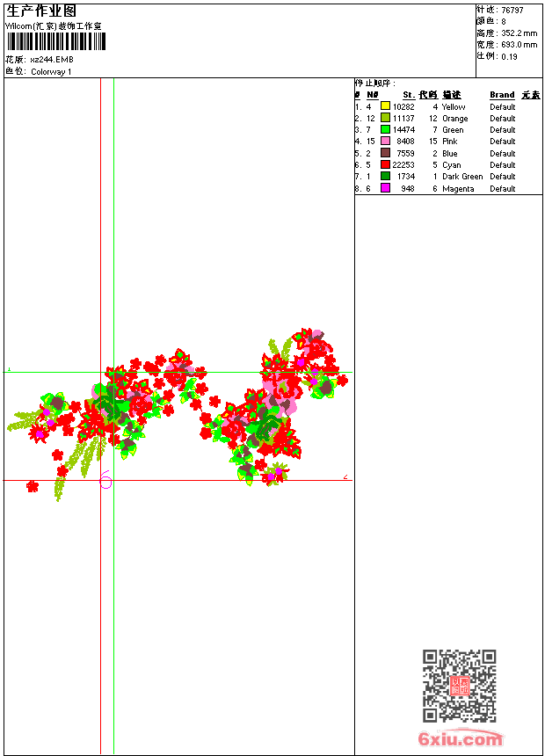The height and width of the screenshot is (756, 545).
Task: Click the red swatch labeled Cyan
Action: tap(385, 164)
